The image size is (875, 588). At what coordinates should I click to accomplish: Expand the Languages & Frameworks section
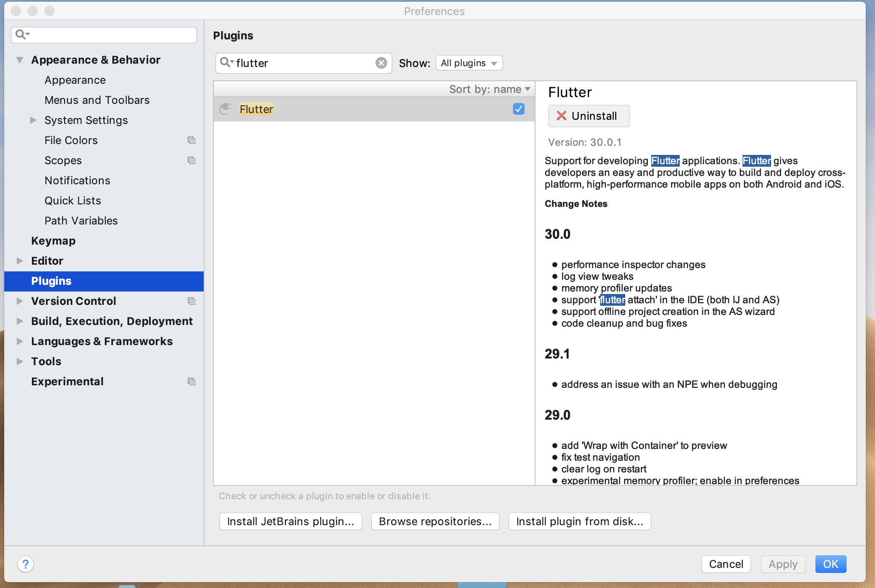[20, 341]
